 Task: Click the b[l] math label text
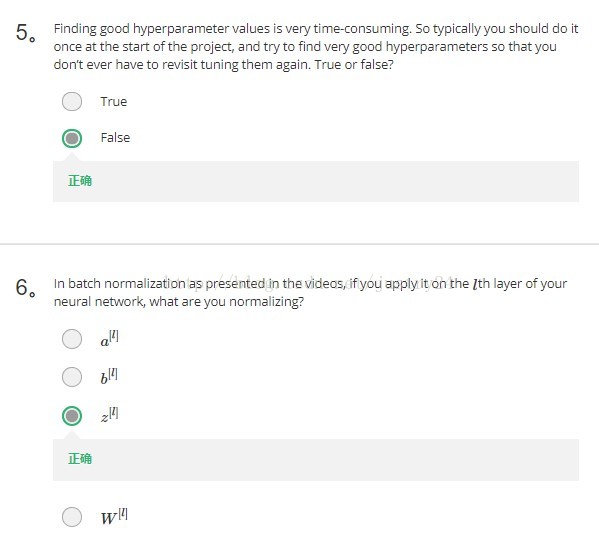(x=109, y=376)
